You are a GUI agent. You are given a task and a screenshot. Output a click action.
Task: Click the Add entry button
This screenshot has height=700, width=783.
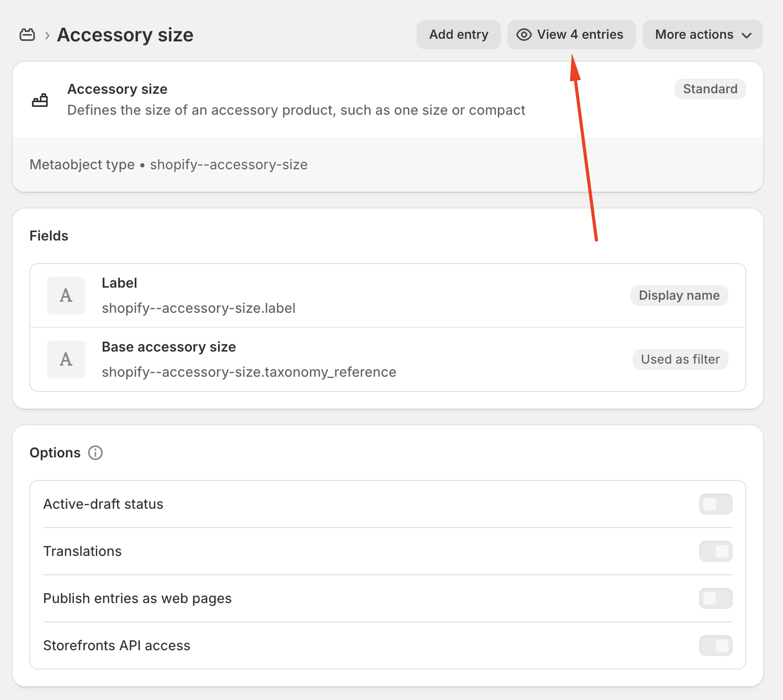click(x=459, y=35)
